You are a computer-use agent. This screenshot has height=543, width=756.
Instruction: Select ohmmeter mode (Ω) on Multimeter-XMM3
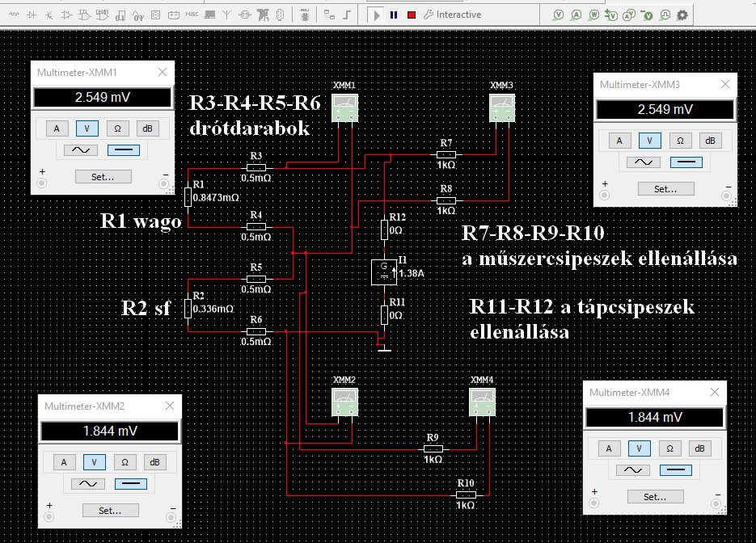(x=680, y=141)
